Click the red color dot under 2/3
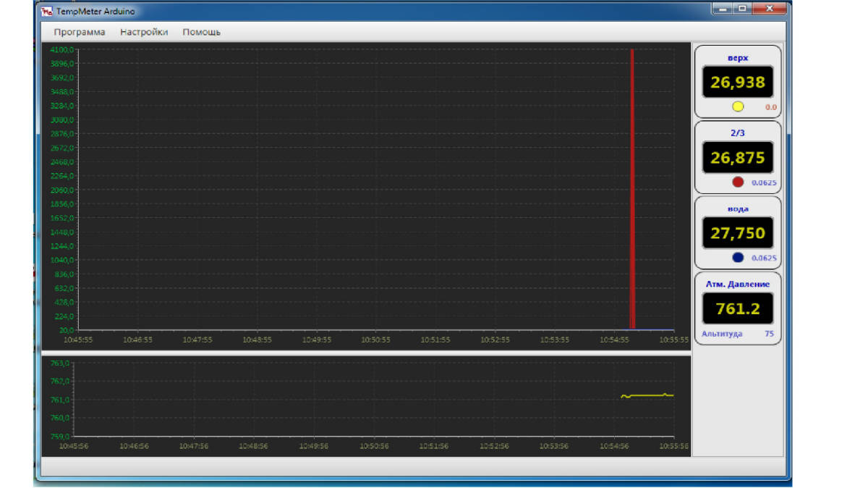 point(738,182)
